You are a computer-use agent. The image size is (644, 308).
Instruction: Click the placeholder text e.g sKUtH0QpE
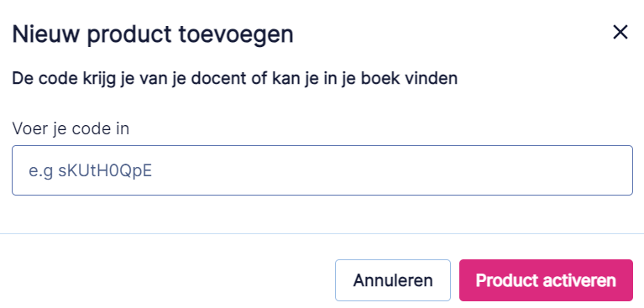[x=91, y=171]
